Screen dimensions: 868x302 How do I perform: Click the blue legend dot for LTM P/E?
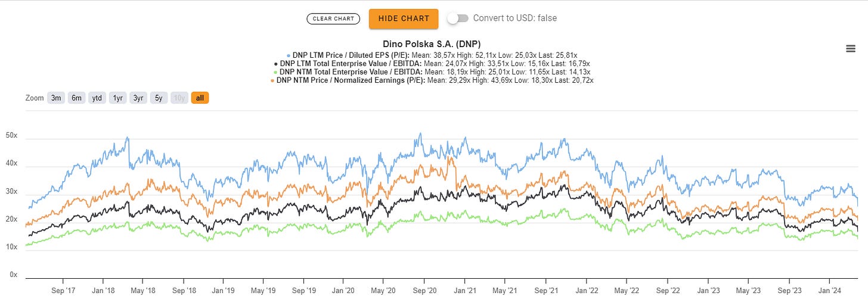289,55
